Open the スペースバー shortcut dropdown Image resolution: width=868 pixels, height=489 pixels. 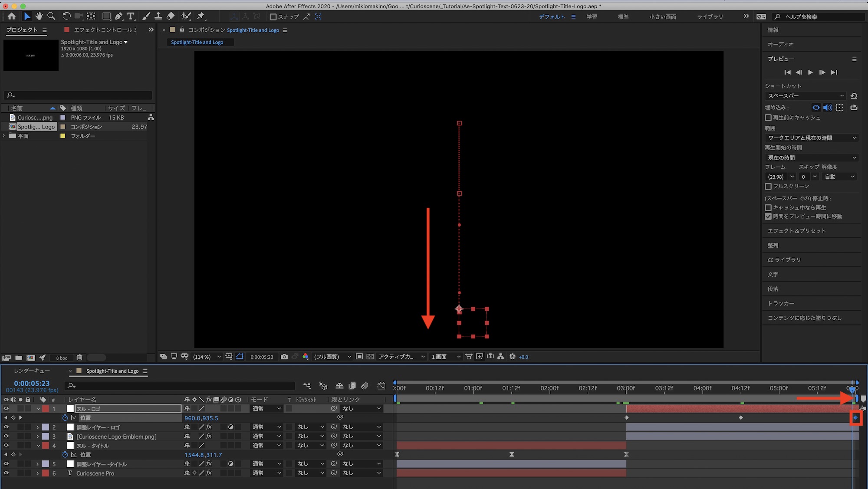[806, 95]
